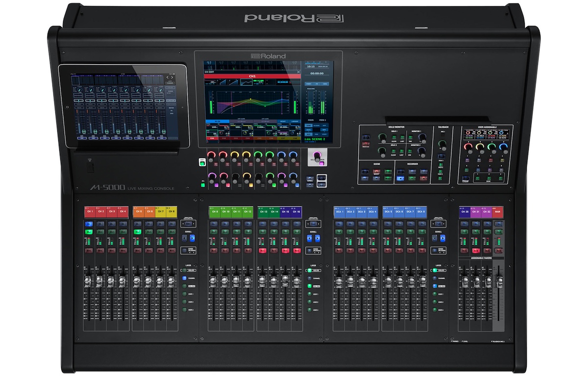Toggle EQ ON on the touchscreen

click(218, 121)
